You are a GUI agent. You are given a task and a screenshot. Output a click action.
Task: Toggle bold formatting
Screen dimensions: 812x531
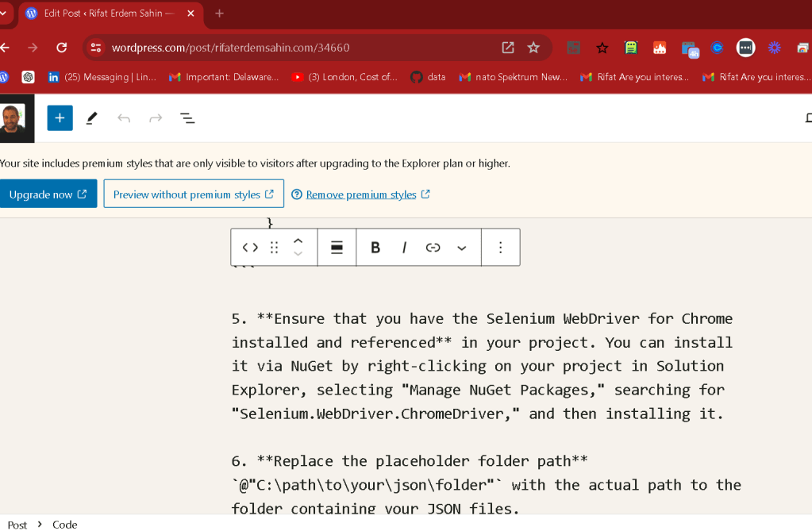point(375,248)
